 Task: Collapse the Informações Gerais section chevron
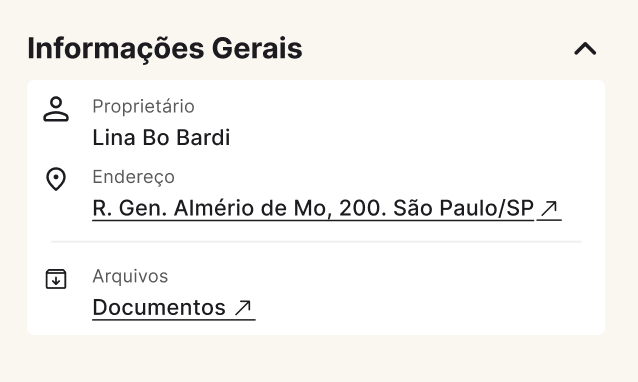pyautogui.click(x=585, y=49)
